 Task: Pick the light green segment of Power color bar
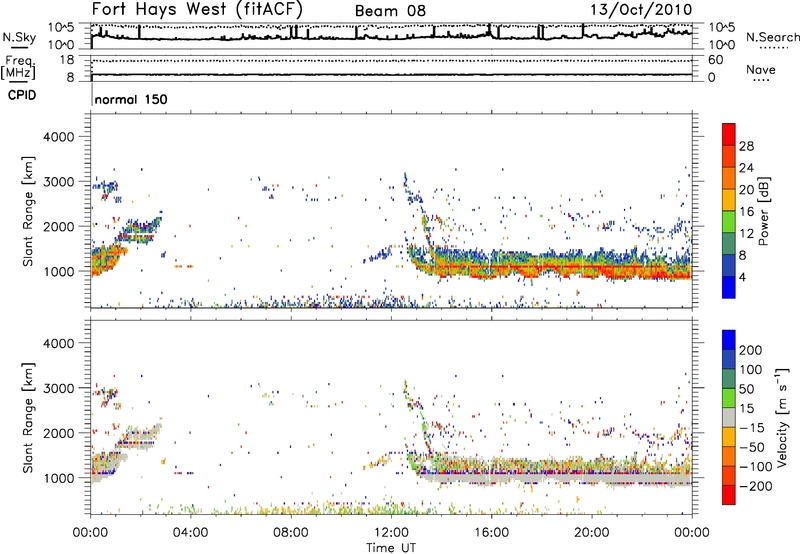point(729,222)
